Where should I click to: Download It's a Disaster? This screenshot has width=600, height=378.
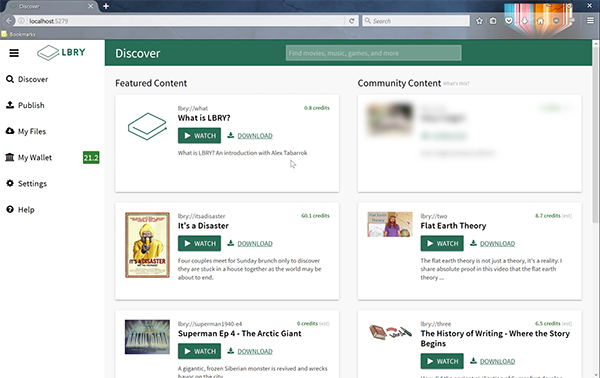click(x=250, y=243)
